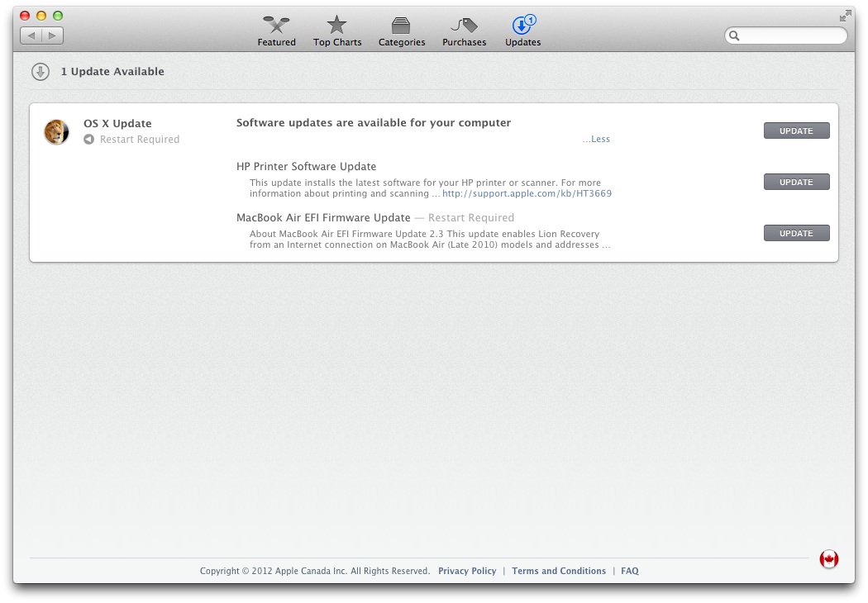
Task: Open the Updates download icon
Action: [x=522, y=25]
